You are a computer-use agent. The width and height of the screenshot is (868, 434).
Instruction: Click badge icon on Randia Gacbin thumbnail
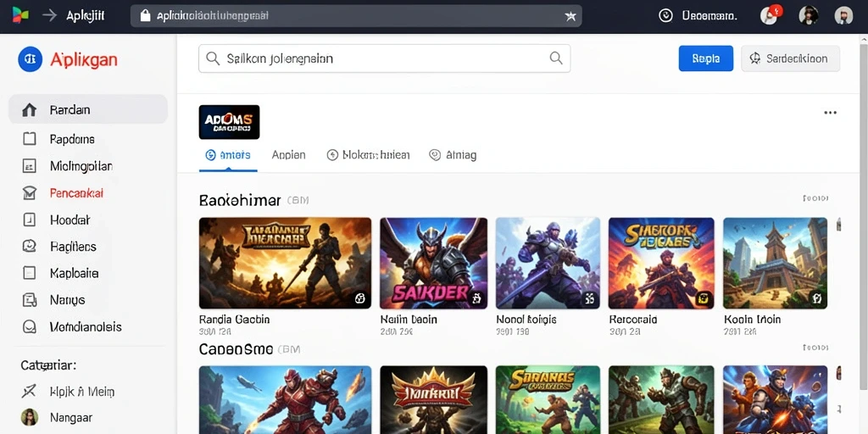tap(359, 299)
